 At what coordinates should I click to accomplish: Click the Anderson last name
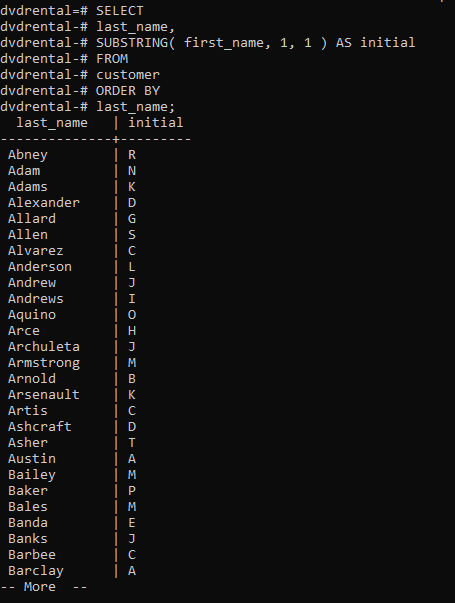coord(40,267)
